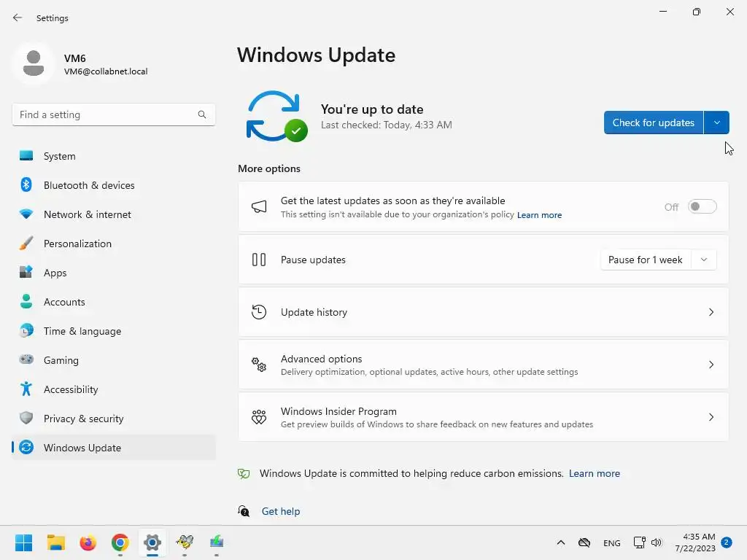The height and width of the screenshot is (560, 747).
Task: Open the Accessibility settings page
Action: 114,389
